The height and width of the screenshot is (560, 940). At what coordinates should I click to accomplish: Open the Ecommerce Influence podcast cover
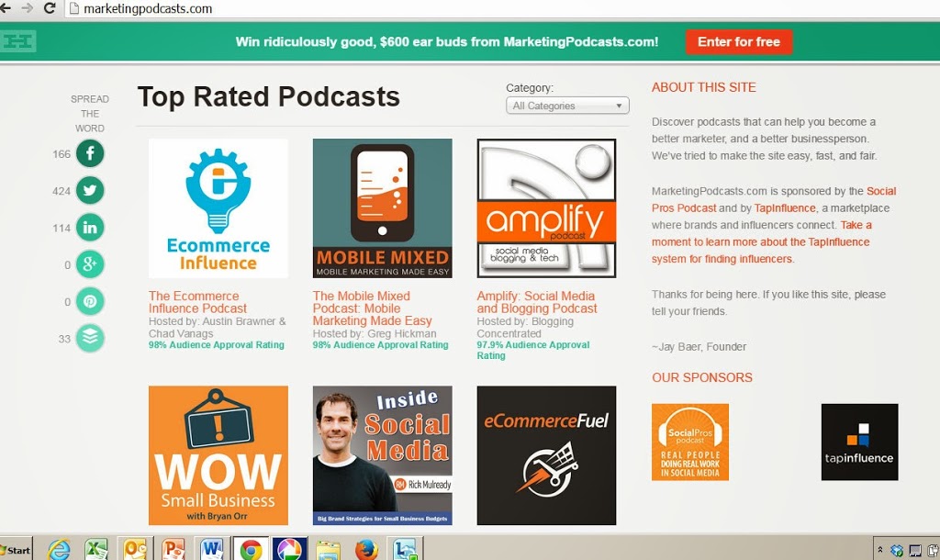[218, 208]
